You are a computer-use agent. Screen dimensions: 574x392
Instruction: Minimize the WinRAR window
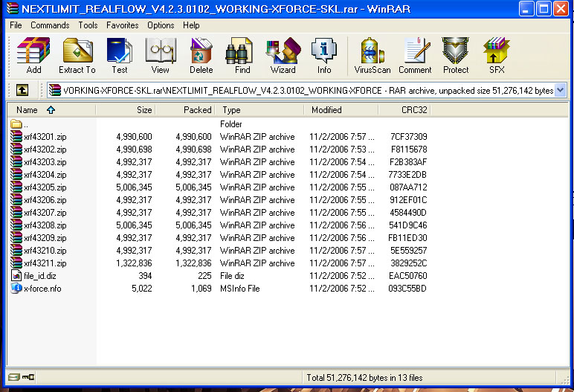526,8
